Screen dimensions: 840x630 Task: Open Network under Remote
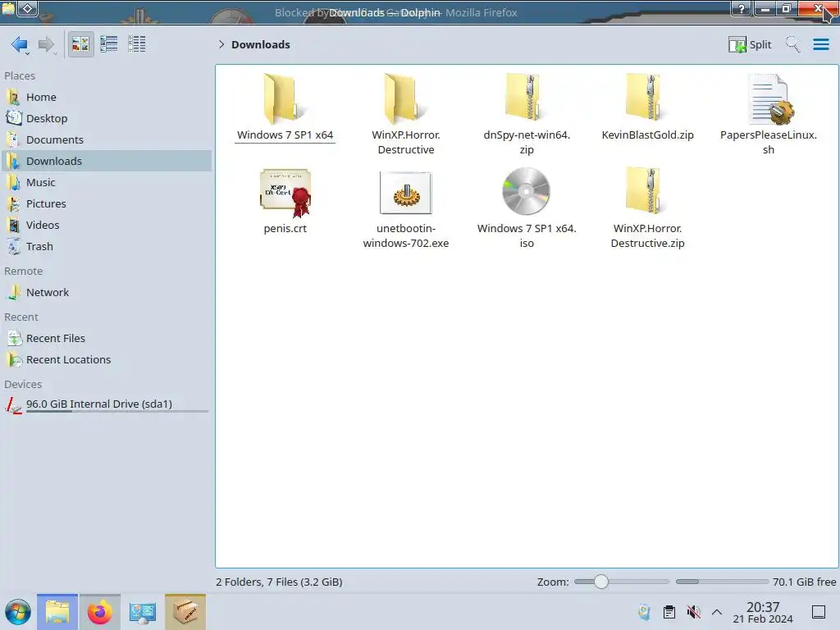tap(106, 293)
